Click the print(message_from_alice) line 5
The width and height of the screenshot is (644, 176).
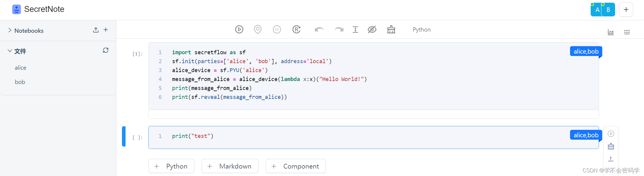click(212, 88)
